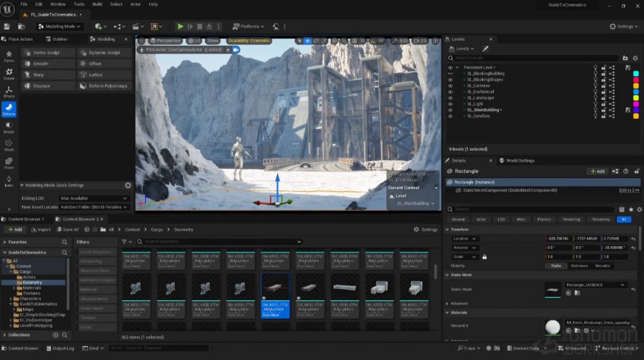Lock the scale ratio in Transform

485,257
